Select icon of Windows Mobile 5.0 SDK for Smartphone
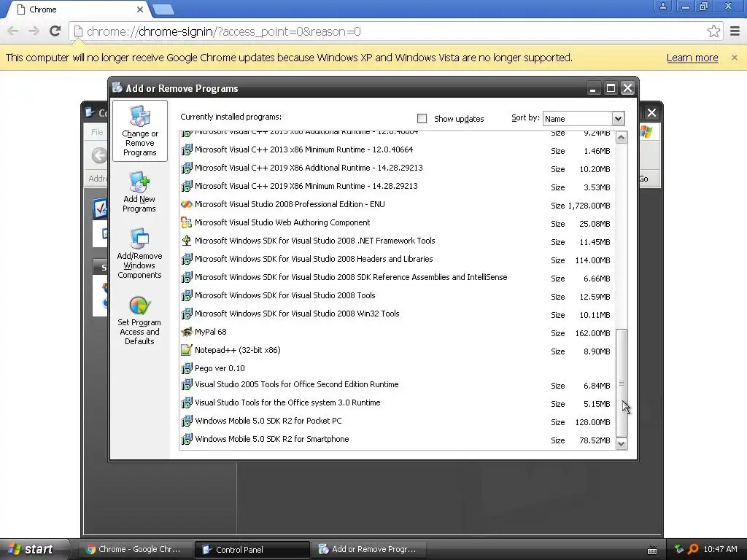 click(186, 439)
